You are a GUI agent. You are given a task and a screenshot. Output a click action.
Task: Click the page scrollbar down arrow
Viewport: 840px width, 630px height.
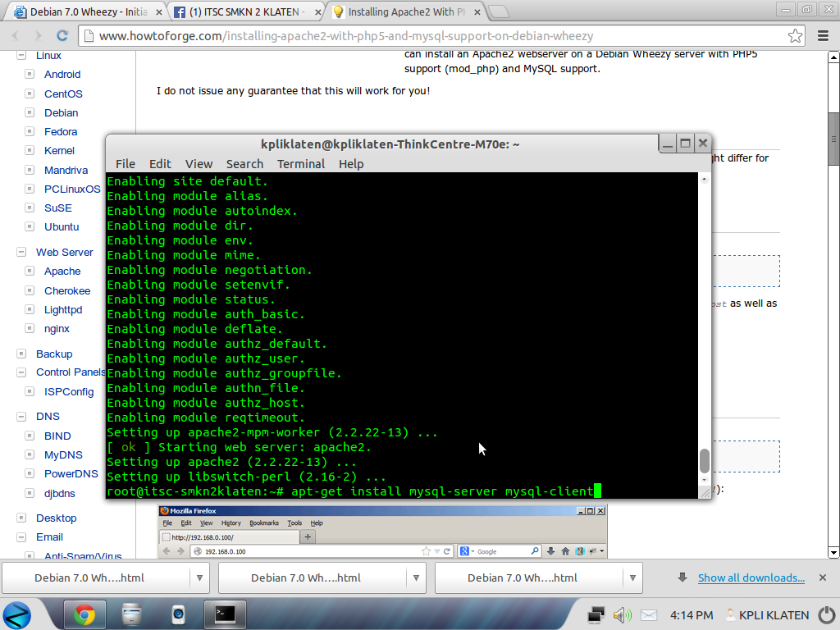pyautogui.click(x=833, y=552)
